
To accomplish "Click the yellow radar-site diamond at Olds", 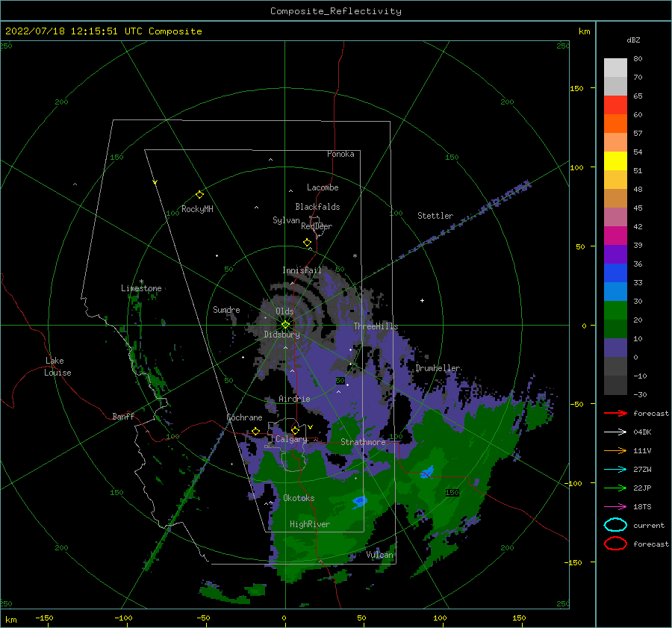I will point(285,325).
